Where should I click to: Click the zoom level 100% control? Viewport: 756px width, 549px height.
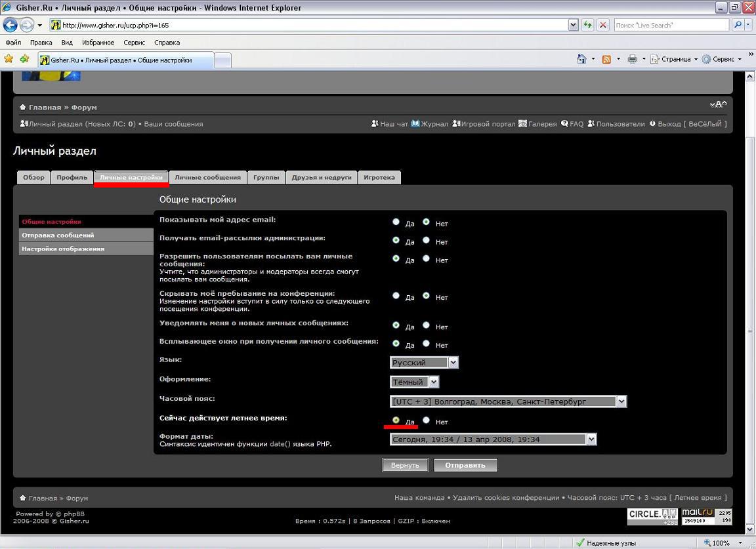click(x=720, y=543)
